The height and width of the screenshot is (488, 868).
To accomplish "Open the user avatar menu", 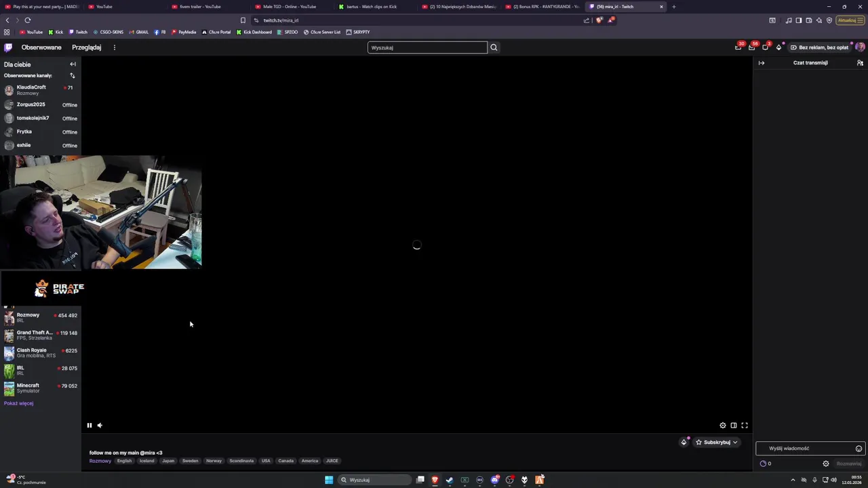I will click(x=860, y=47).
